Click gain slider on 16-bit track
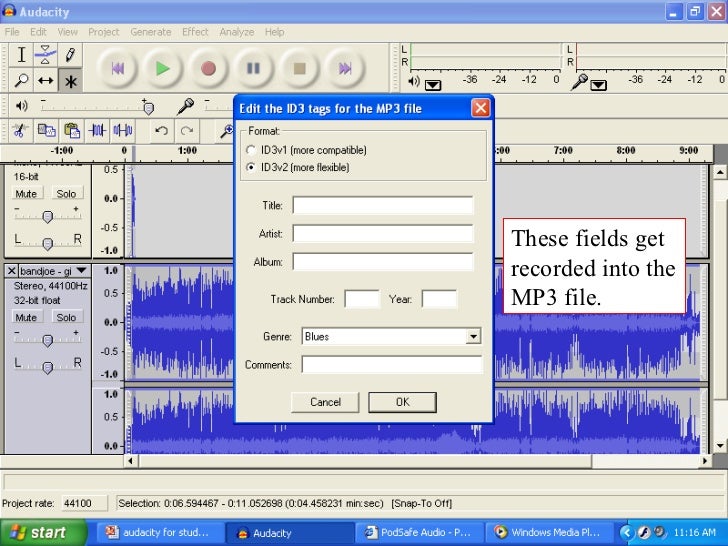The image size is (728, 546). 47,216
